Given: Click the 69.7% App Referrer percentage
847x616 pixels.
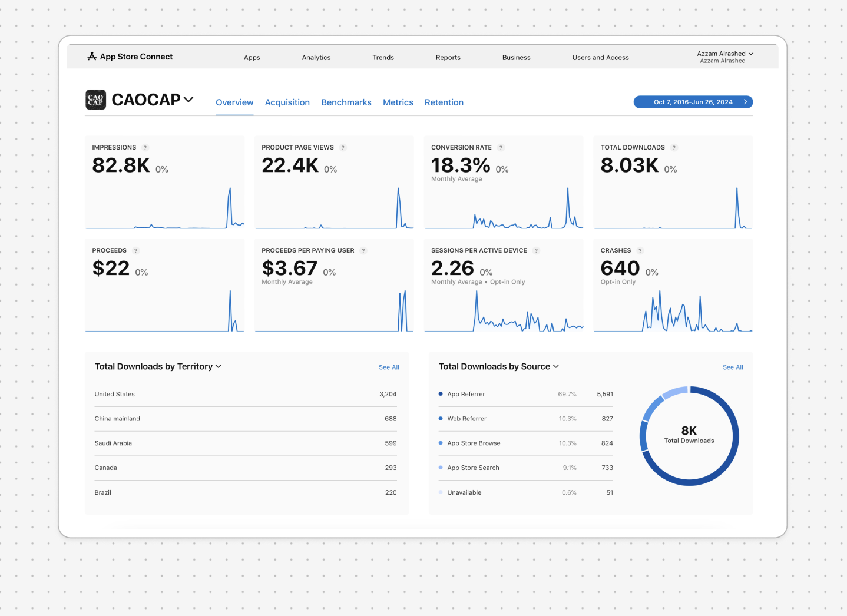Looking at the screenshot, I should point(567,395).
